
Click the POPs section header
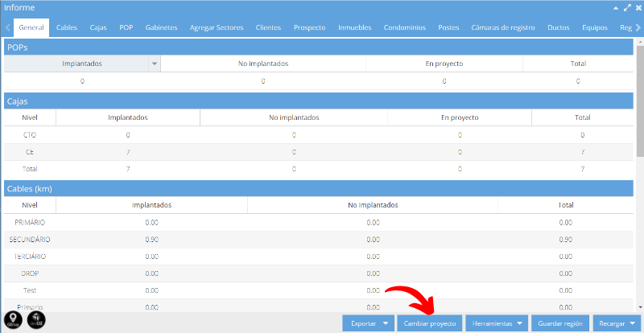point(319,47)
